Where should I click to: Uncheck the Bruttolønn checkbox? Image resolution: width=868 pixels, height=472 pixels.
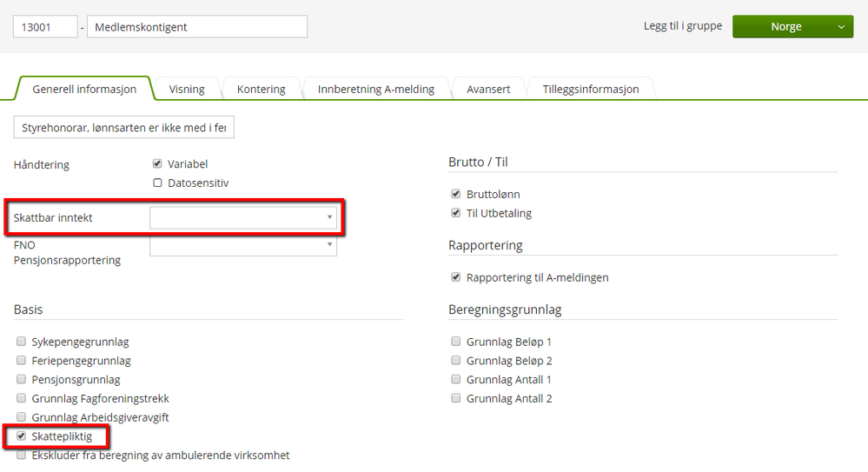pos(455,194)
